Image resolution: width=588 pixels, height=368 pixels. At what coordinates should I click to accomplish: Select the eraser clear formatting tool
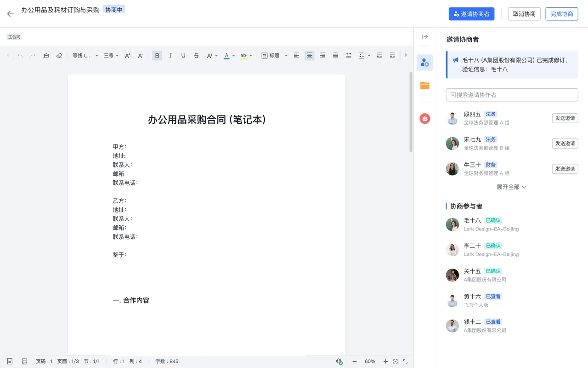pyautogui.click(x=59, y=56)
